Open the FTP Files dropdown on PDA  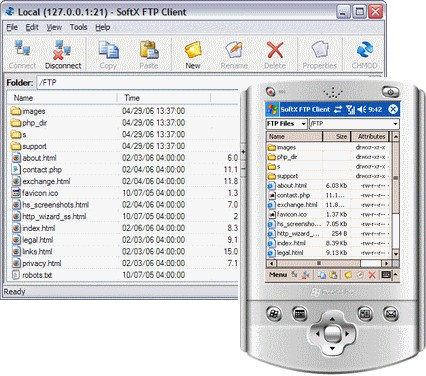286,124
